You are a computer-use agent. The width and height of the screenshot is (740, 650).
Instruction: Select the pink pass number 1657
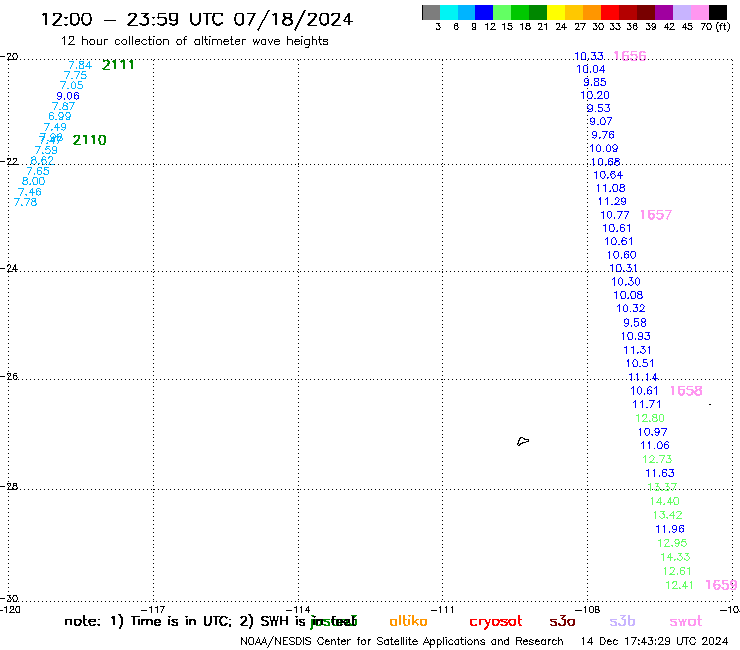pyautogui.click(x=656, y=215)
